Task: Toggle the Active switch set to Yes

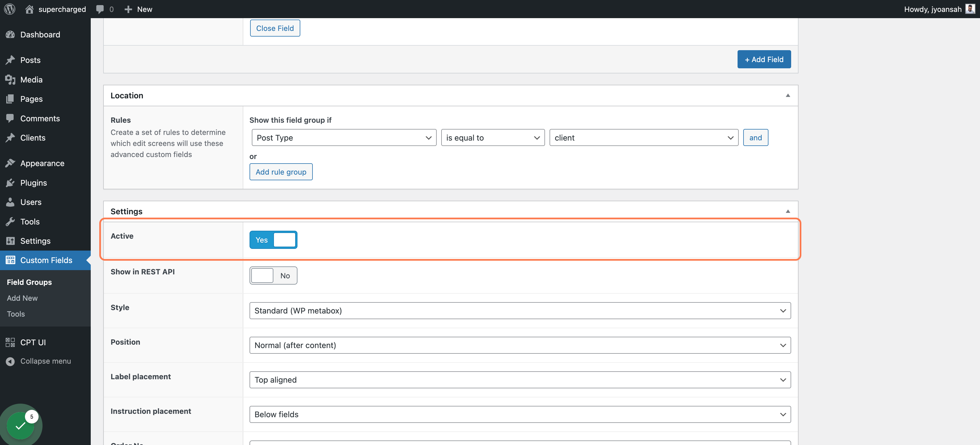Action: pos(273,240)
